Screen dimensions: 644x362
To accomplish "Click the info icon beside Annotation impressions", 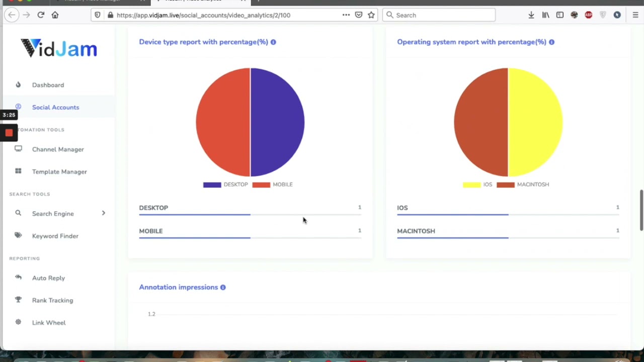I will tap(223, 288).
